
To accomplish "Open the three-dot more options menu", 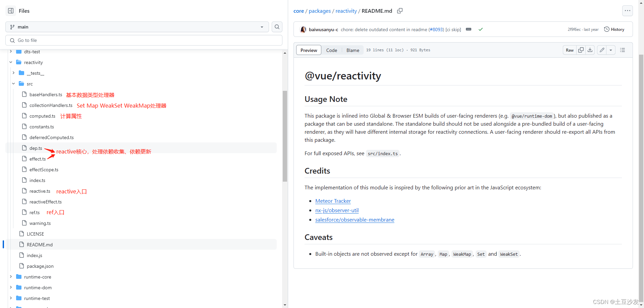I will point(628,11).
